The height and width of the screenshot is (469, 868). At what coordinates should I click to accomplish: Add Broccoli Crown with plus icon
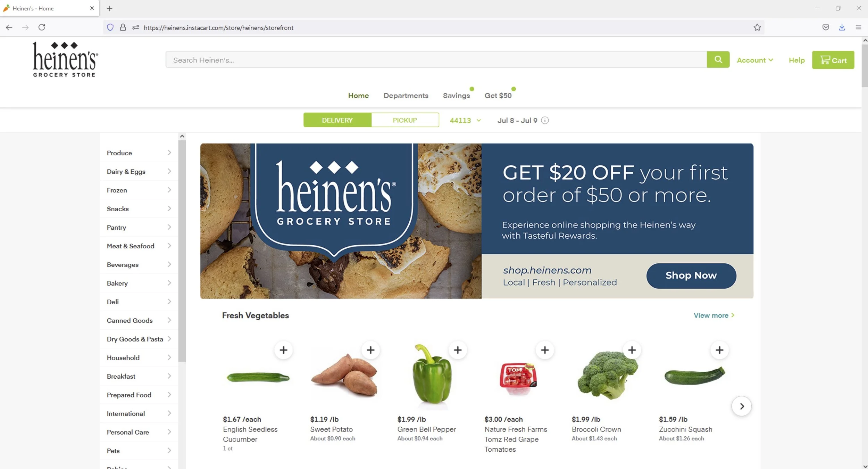point(632,350)
